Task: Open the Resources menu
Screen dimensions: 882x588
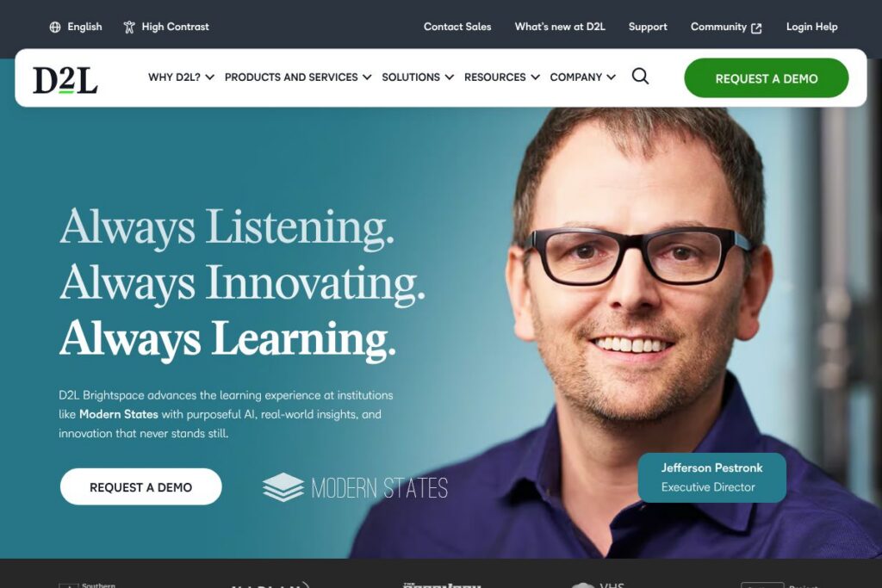Action: pyautogui.click(x=502, y=77)
